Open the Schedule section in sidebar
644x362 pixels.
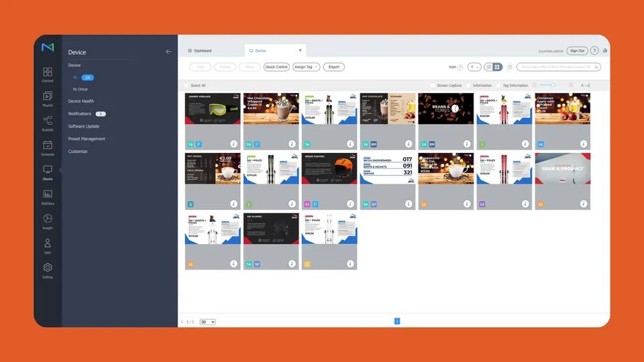click(48, 147)
